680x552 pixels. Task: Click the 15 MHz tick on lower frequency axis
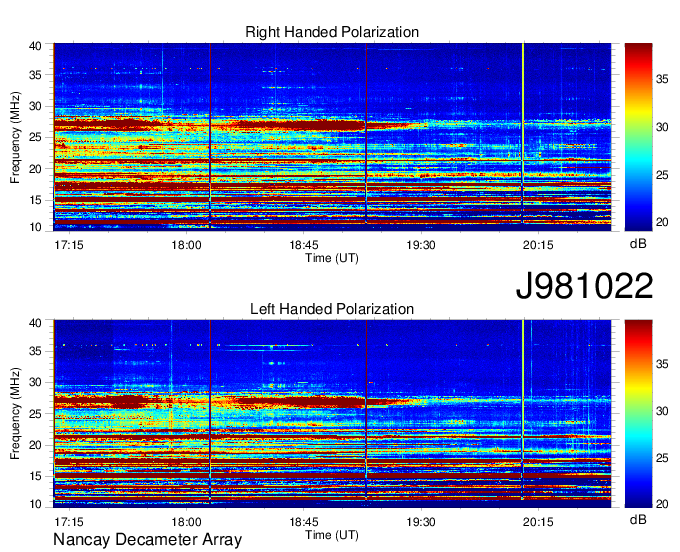[35, 476]
